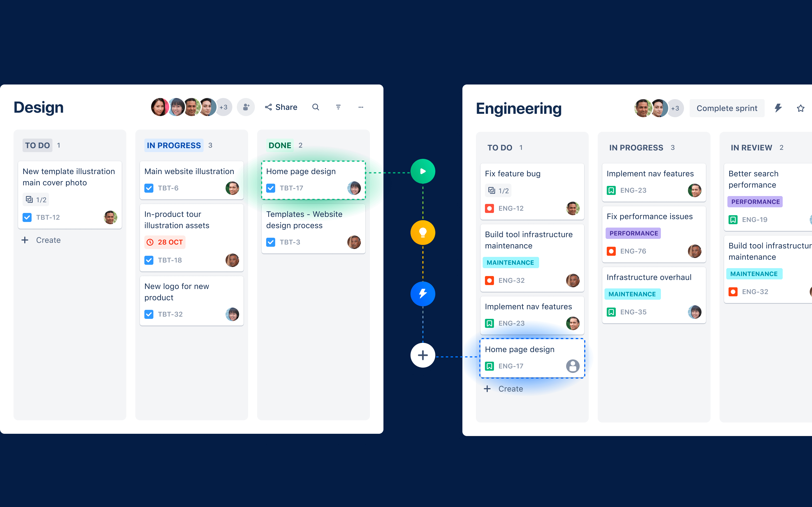Click the play/start sprint icon

(423, 171)
